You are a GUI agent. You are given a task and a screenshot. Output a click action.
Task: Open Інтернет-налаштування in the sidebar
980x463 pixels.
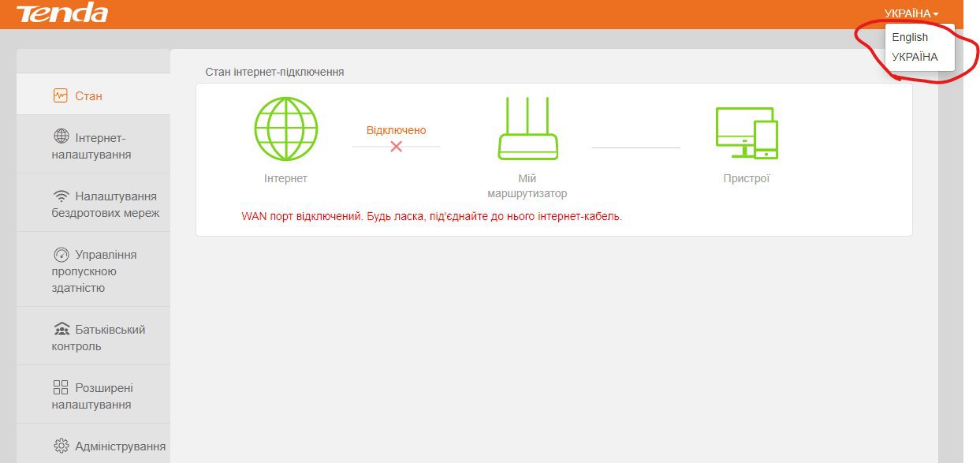tap(93, 146)
